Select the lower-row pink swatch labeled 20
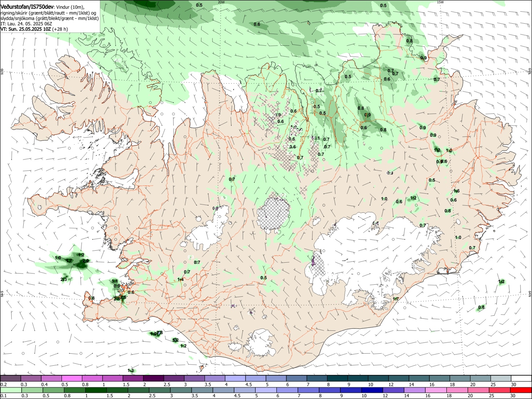 [478, 390]
